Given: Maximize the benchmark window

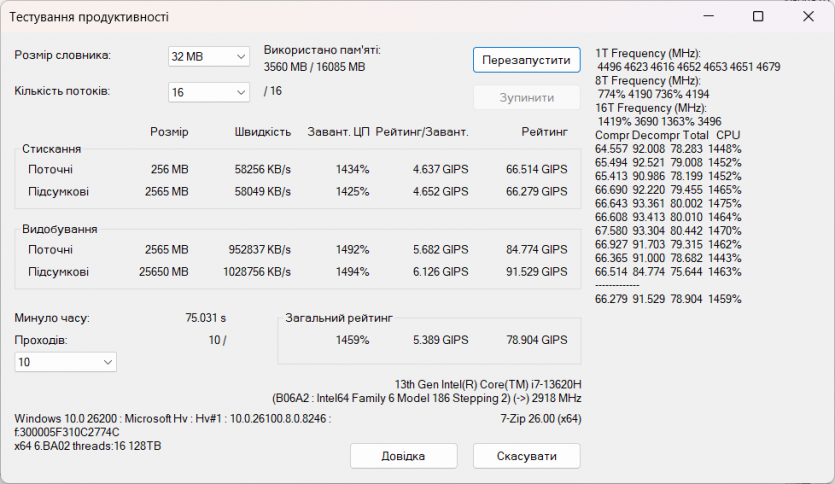Looking at the screenshot, I should tap(758, 17).
